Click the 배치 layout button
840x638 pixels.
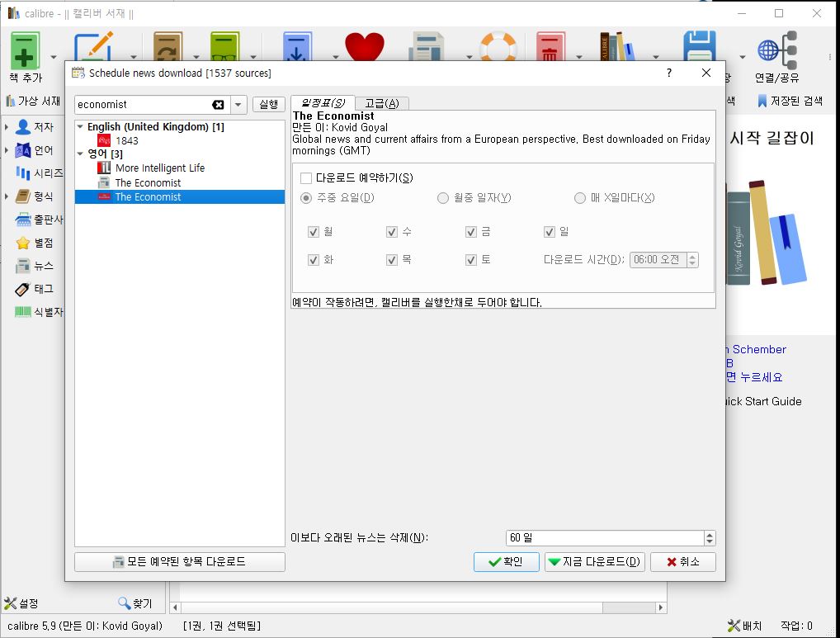744,626
